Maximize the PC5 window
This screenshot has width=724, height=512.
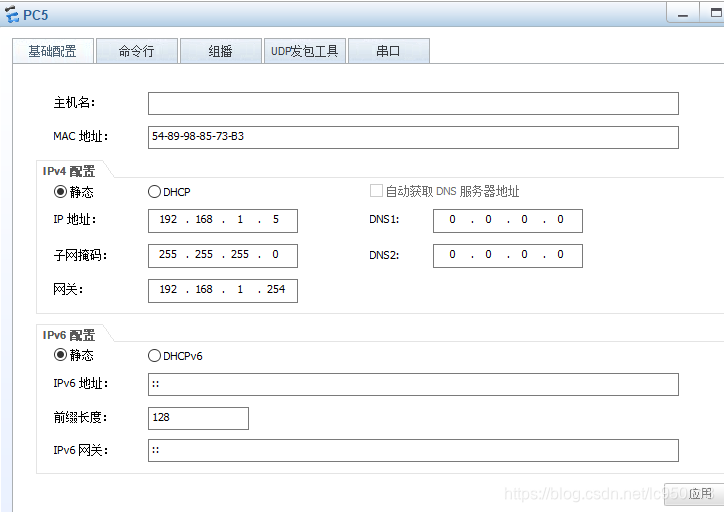point(714,13)
